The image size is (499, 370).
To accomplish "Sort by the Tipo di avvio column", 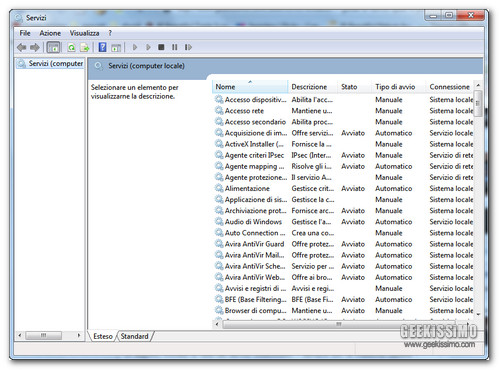I will click(x=399, y=87).
